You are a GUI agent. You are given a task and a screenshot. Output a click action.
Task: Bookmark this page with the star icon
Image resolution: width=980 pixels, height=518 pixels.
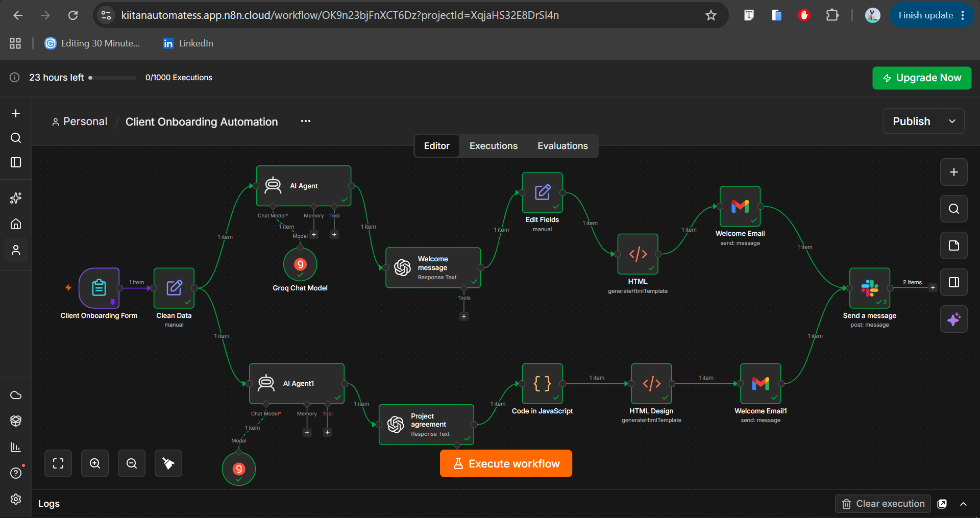pyautogui.click(x=711, y=15)
